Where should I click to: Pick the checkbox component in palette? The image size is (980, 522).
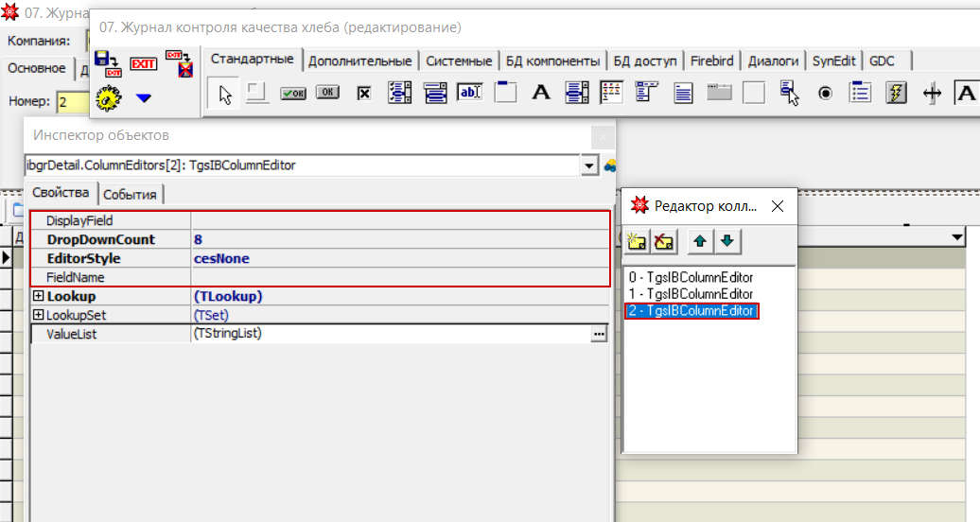(x=363, y=93)
